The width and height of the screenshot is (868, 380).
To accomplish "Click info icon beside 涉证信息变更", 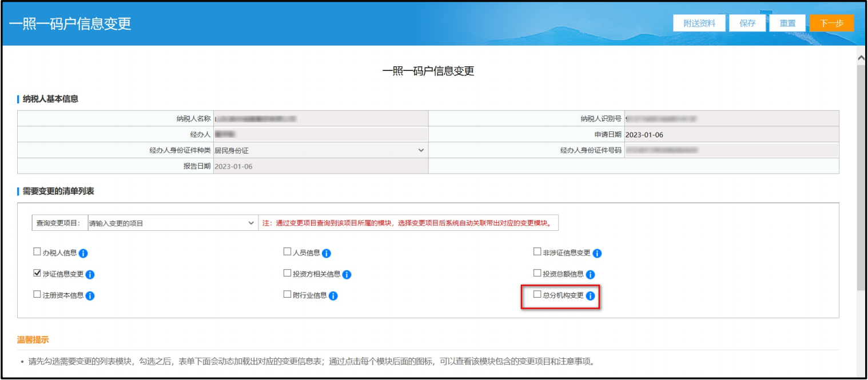I will (x=90, y=275).
